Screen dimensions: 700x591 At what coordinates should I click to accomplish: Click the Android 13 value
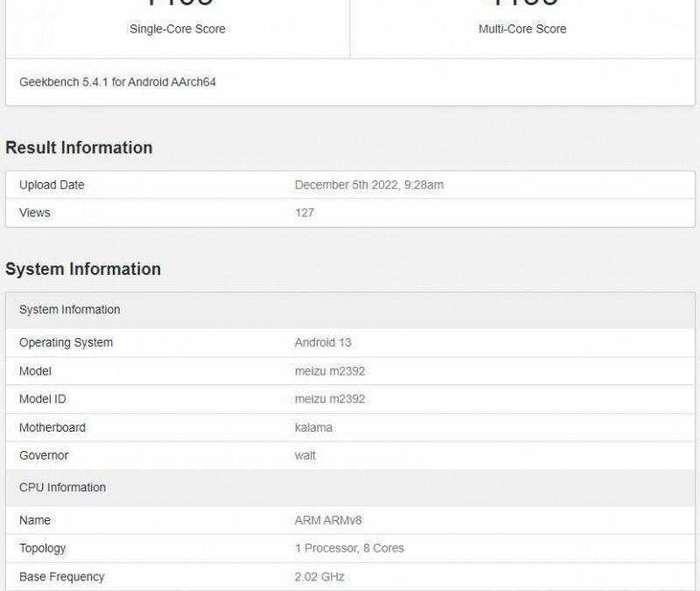(x=323, y=342)
